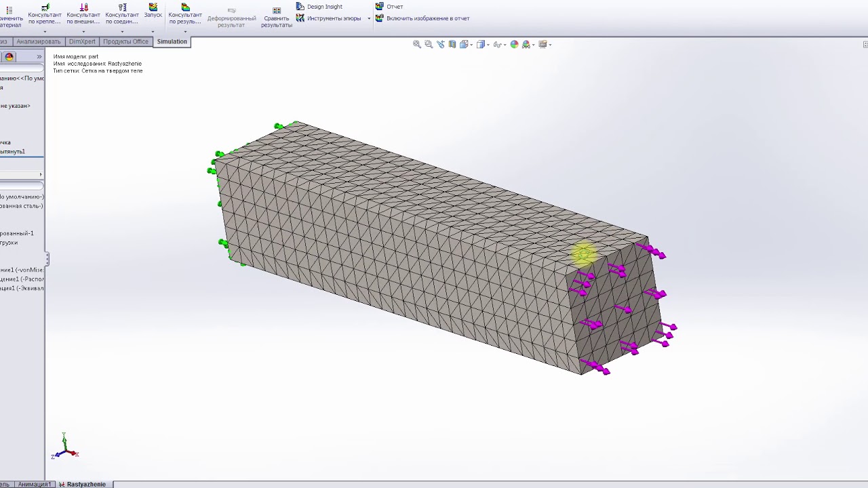Viewport: 868px width, 488px height.
Task: Select the 'ованная сталь-)' material item
Action: coord(22,206)
